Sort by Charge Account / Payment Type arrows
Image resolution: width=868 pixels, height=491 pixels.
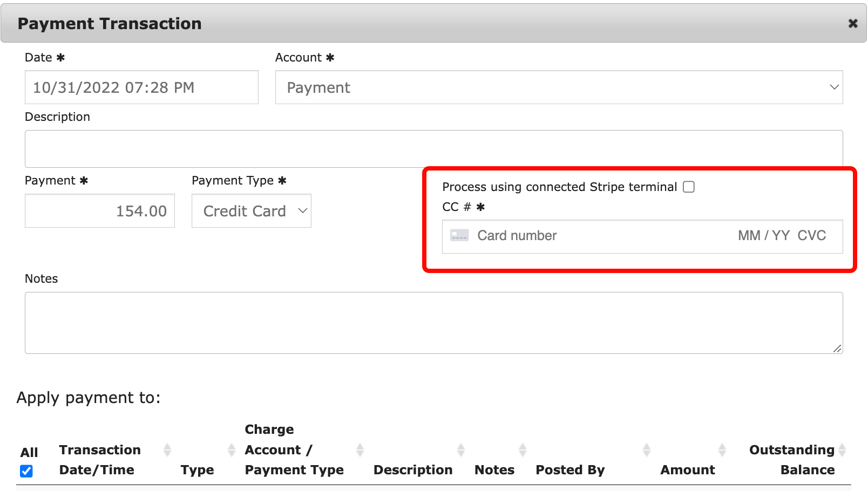[x=360, y=450]
